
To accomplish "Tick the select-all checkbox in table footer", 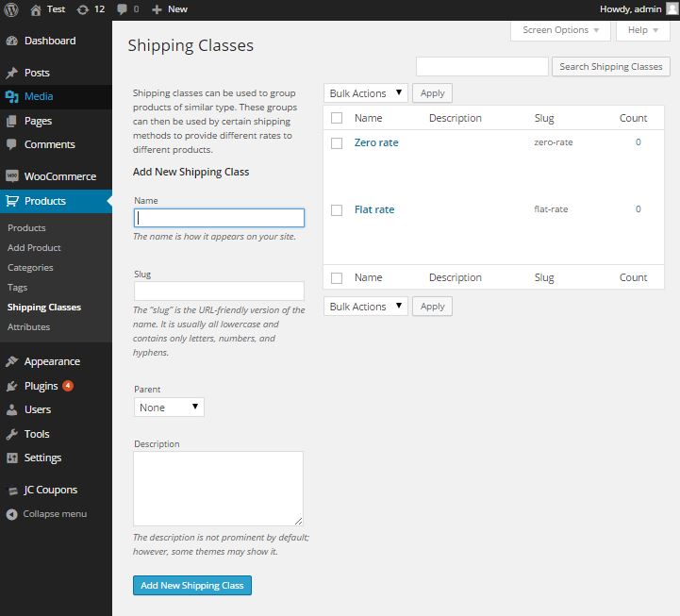I will click(337, 278).
